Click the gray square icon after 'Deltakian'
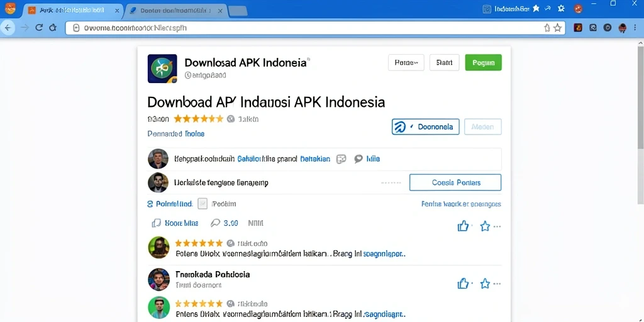The image size is (644, 322). tap(341, 159)
